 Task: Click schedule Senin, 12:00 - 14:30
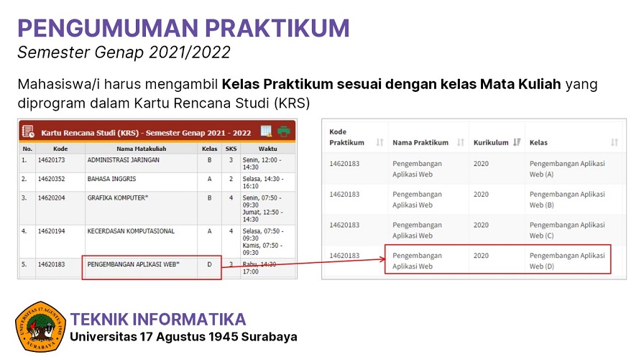pos(262,163)
